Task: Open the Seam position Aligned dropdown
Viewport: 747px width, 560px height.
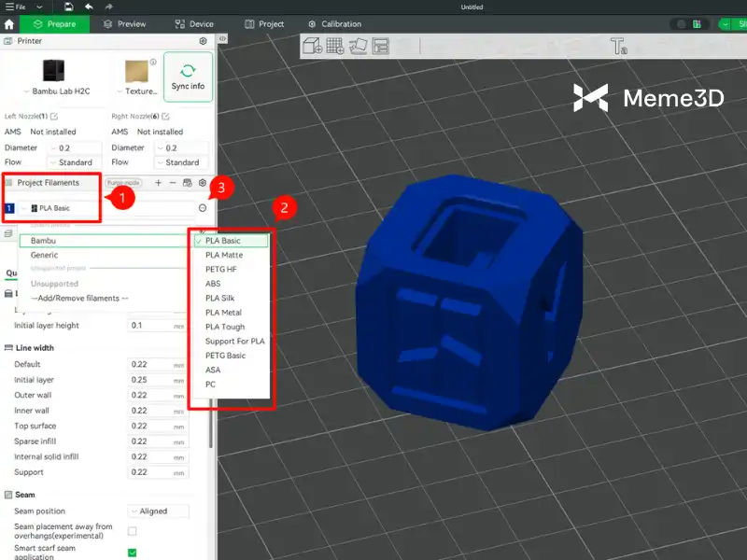Action: pos(159,511)
